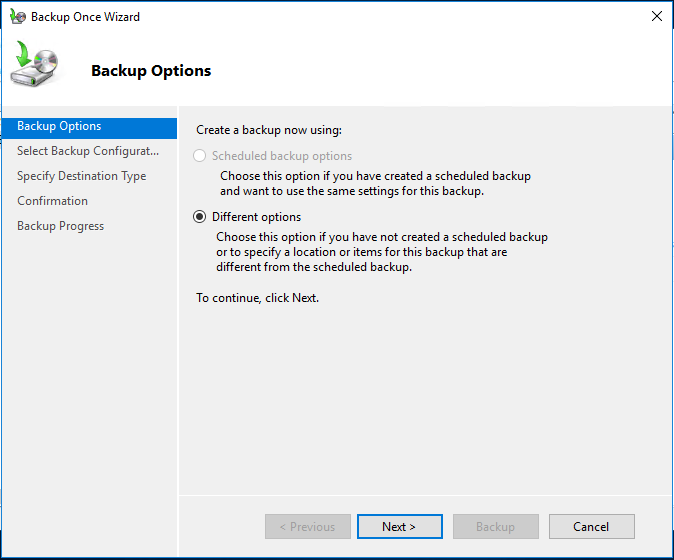
Task: Open the Backup Options wizard step
Action: coord(89,126)
